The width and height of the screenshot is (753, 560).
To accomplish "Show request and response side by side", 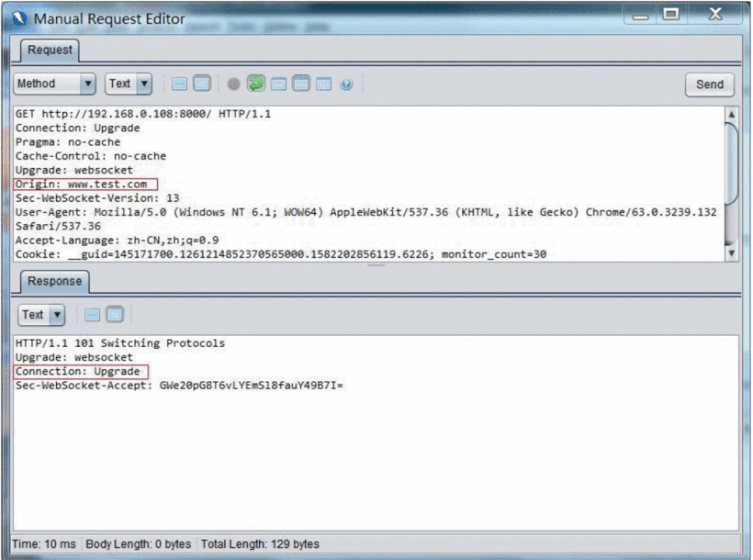I will tap(323, 84).
